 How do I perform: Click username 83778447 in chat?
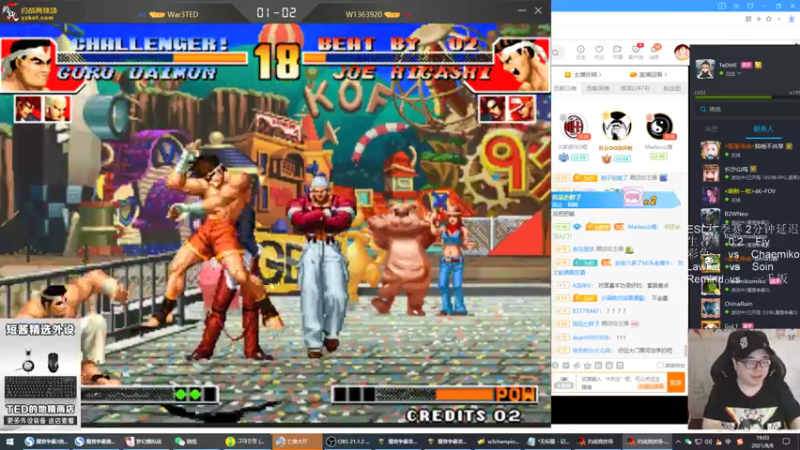[x=587, y=310]
